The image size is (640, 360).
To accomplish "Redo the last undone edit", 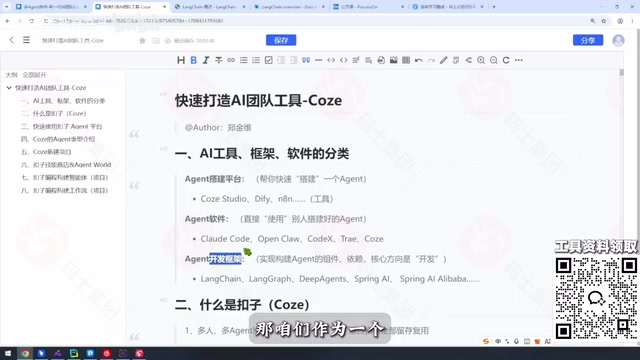I will coord(431,60).
